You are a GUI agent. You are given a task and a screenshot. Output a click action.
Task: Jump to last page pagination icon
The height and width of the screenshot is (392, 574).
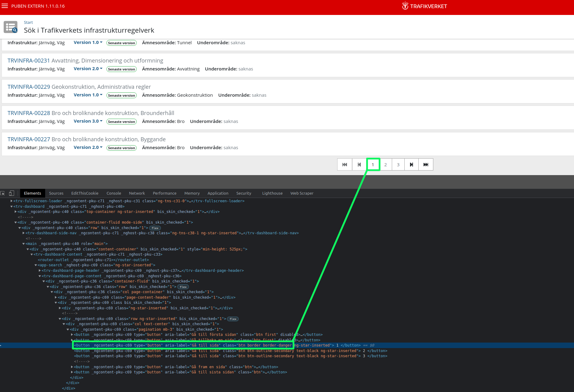pos(426,165)
